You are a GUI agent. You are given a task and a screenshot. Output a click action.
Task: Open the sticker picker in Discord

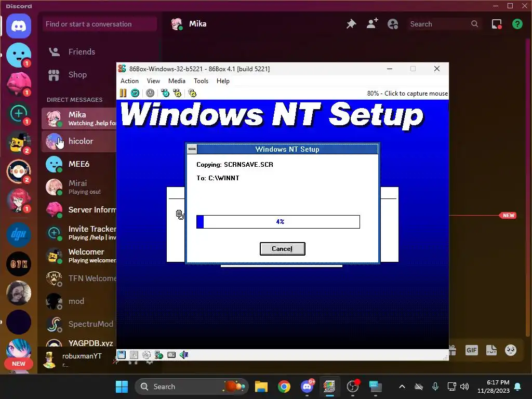click(491, 350)
